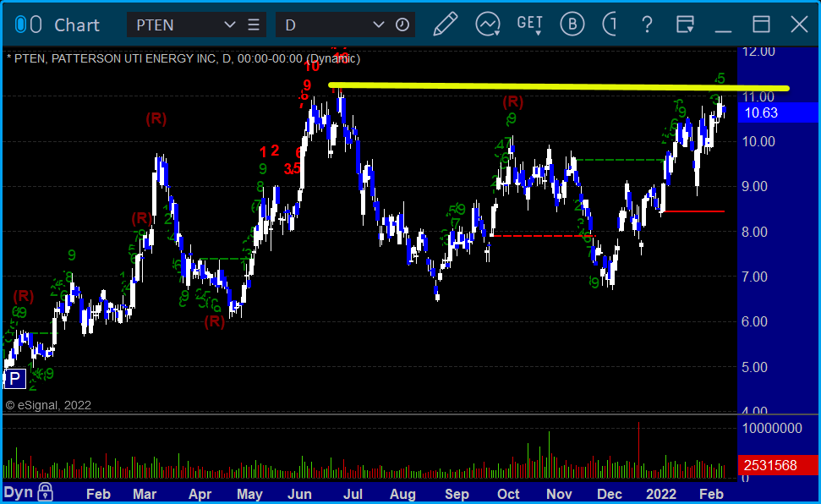
Task: Select the pencil drawing tools icon
Action: click(x=445, y=24)
